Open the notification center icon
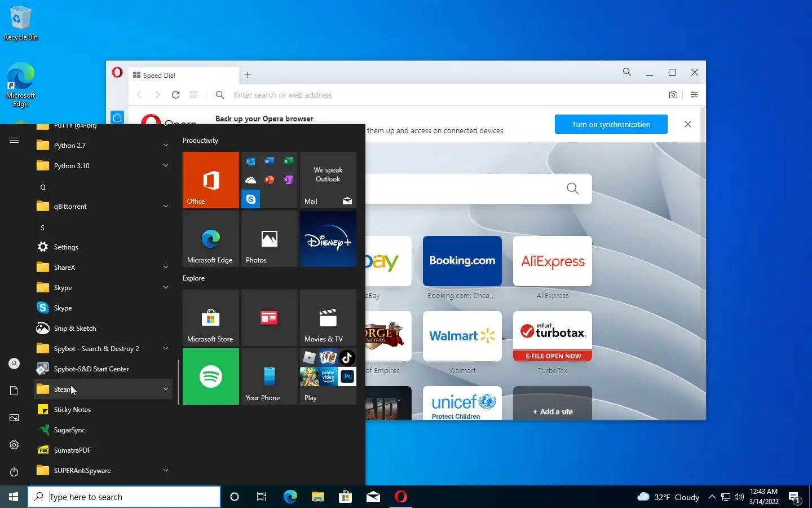The width and height of the screenshot is (812, 508). pyautogui.click(x=795, y=497)
